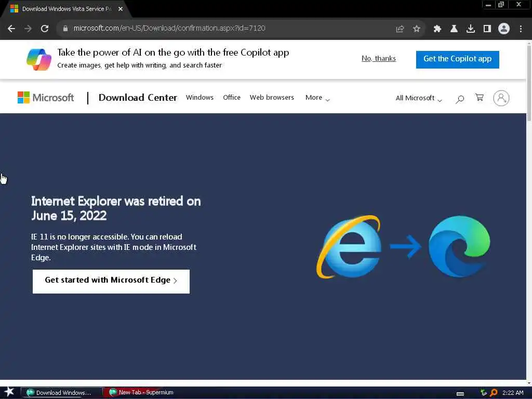Click the Internet Explorer retired heading

point(116,208)
